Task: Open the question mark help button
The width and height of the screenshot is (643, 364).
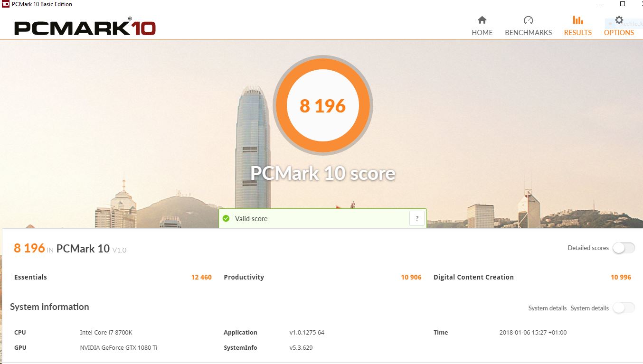Action: pyautogui.click(x=417, y=218)
